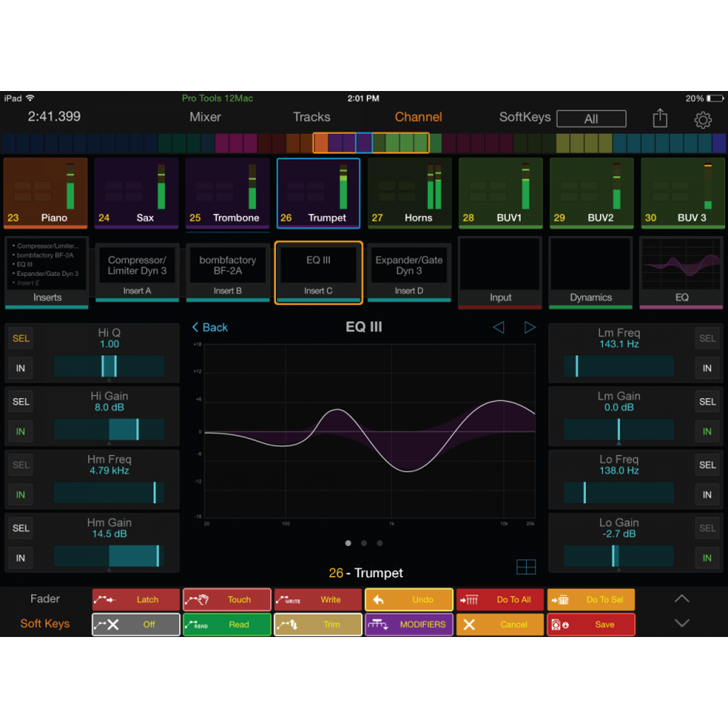Select the Soft Keys tab
This screenshot has width=728, height=728.
pos(45,624)
